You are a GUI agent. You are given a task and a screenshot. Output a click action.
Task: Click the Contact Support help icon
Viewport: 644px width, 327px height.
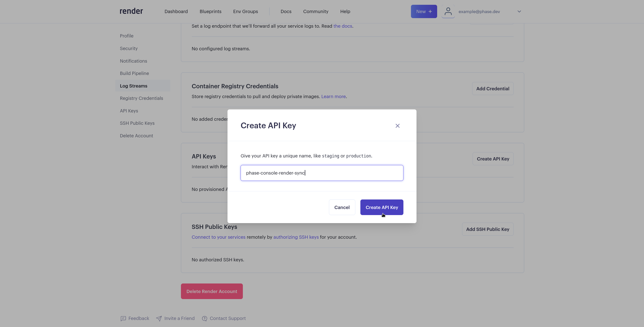click(204, 318)
